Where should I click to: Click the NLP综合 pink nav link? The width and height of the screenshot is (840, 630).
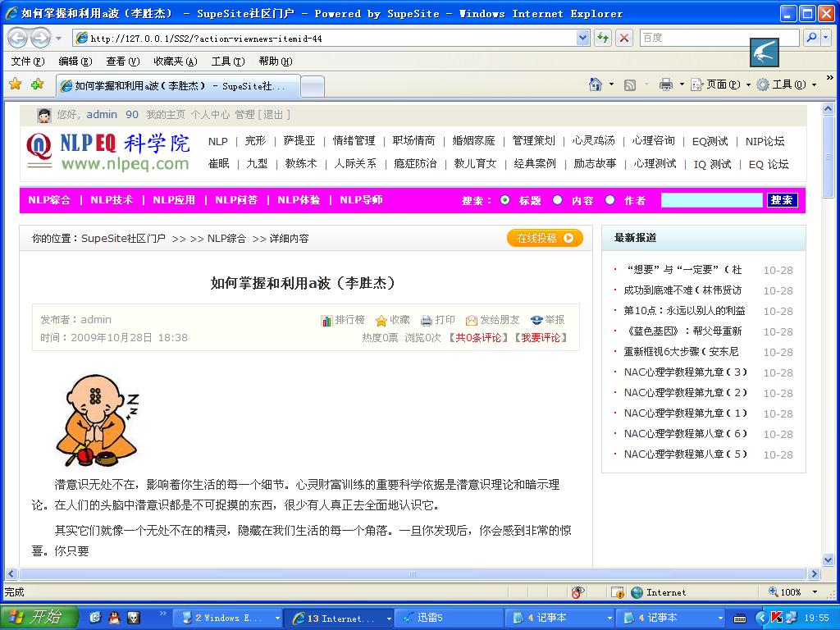tap(49, 200)
